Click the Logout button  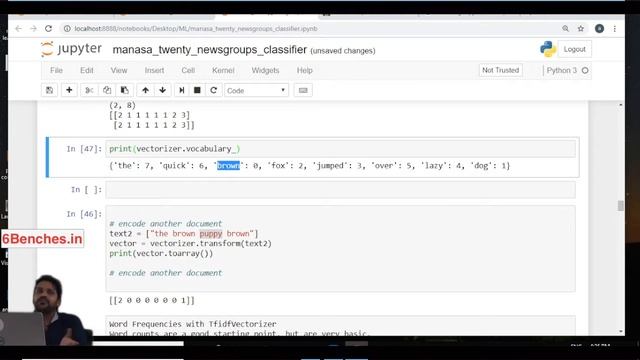574,49
